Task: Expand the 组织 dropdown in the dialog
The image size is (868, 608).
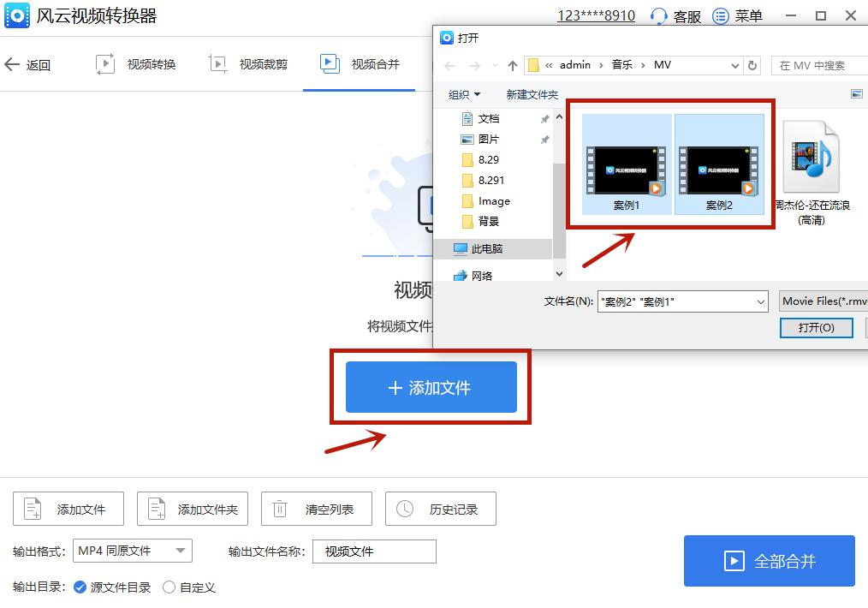Action: pos(463,94)
